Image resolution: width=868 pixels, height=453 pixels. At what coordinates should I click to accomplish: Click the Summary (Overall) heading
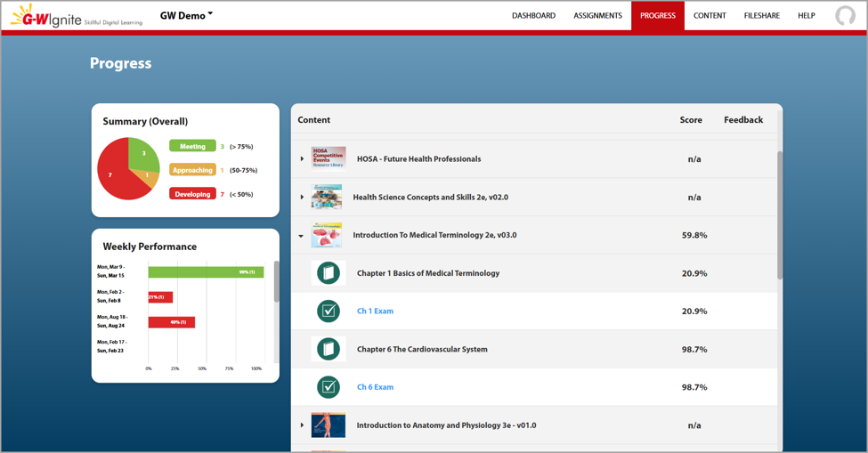tap(145, 122)
